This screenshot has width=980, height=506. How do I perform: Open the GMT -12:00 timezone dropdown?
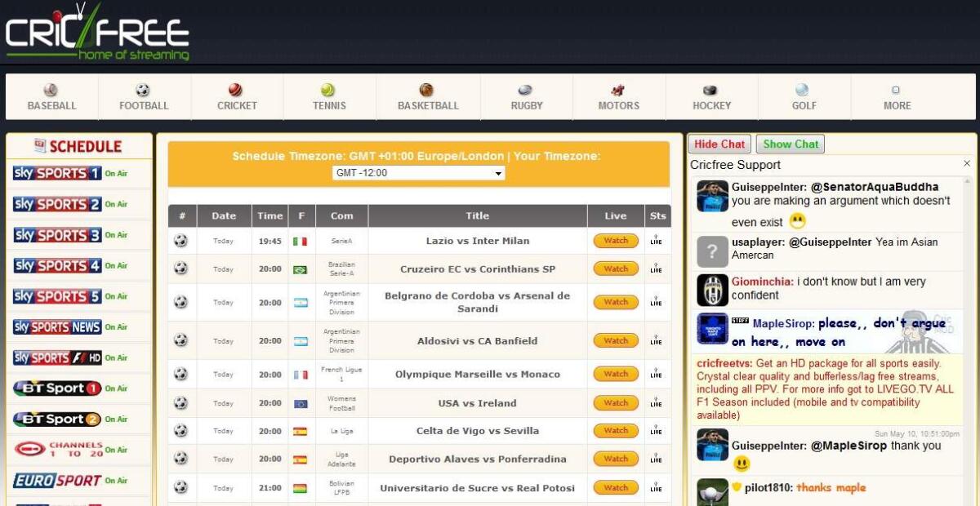click(417, 172)
